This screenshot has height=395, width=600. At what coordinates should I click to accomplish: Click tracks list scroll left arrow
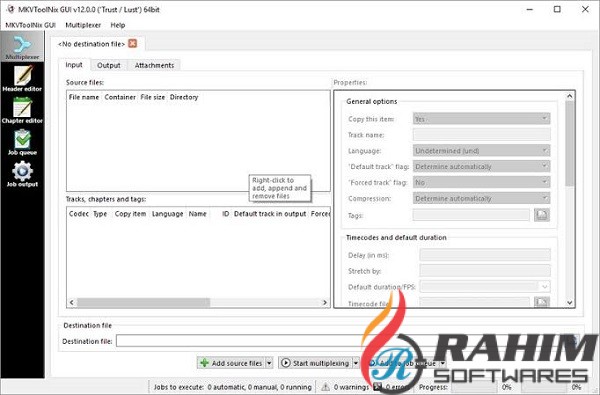pos(72,302)
